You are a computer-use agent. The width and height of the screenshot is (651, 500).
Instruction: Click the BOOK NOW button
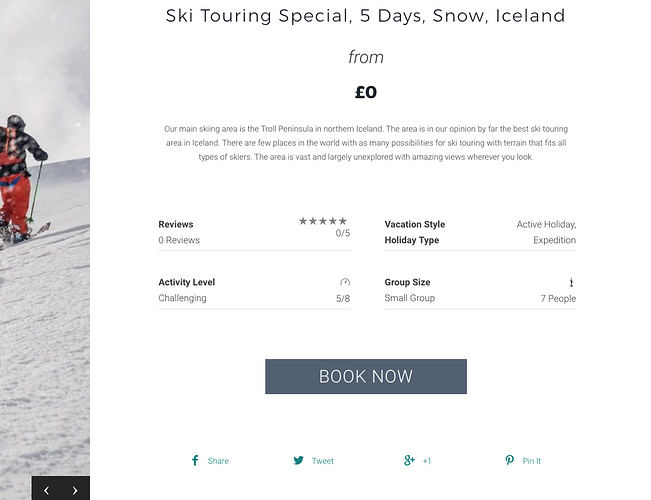[x=366, y=376]
